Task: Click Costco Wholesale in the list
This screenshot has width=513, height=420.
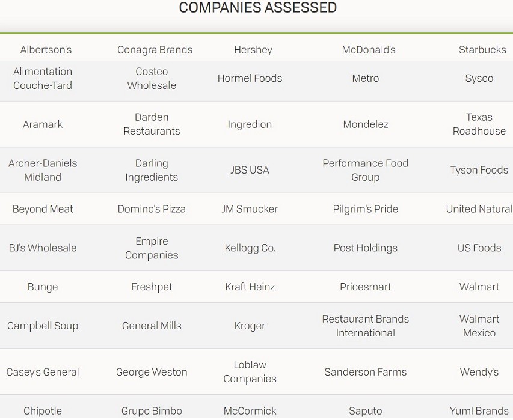Action: [152, 78]
